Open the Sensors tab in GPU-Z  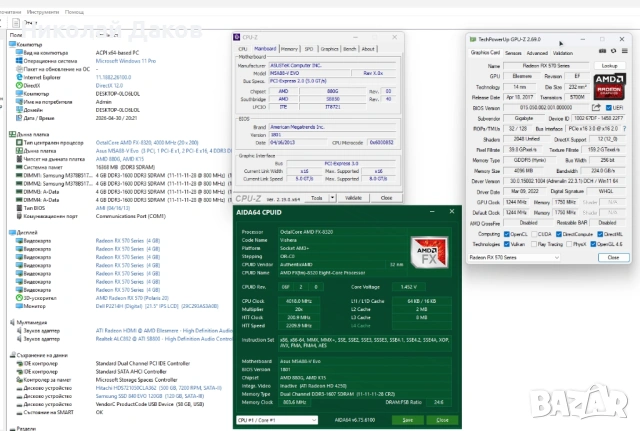[513, 53]
